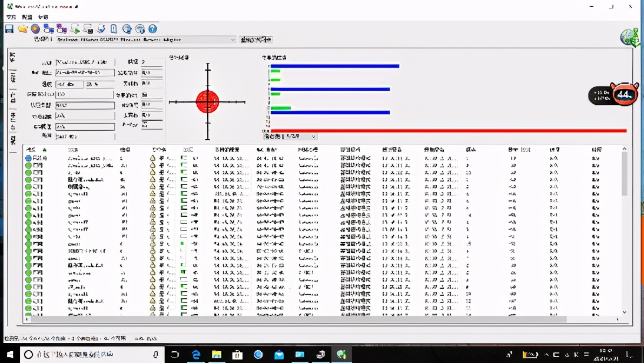The height and width of the screenshot is (363, 644).
Task: Select the topmost vertical tab on left side
Action: point(12,58)
